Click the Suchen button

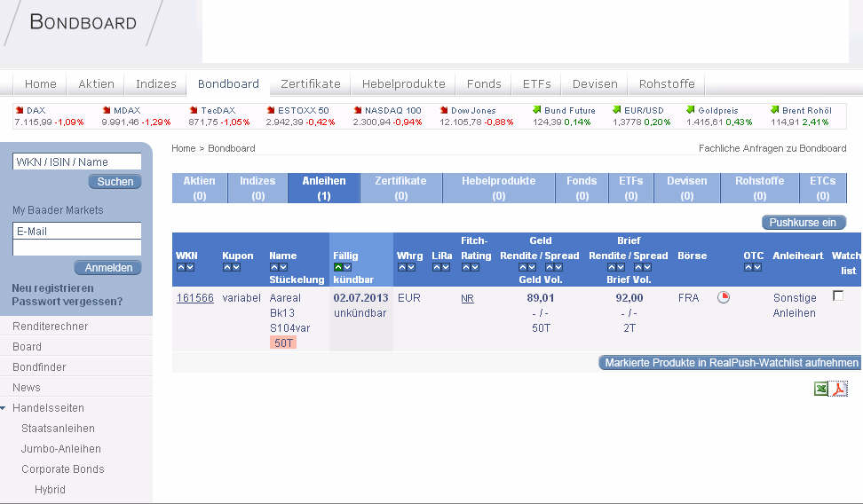point(115,182)
